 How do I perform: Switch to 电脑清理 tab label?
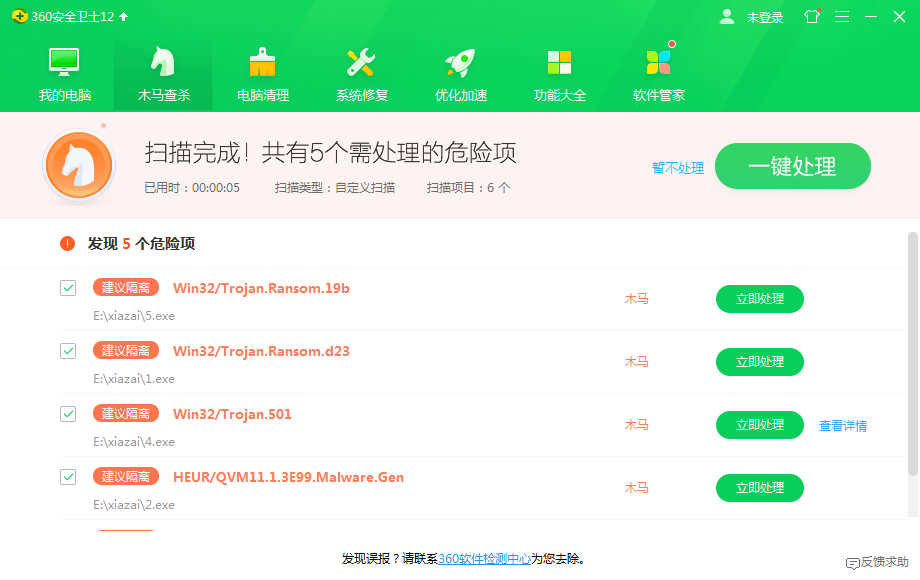pos(263,95)
